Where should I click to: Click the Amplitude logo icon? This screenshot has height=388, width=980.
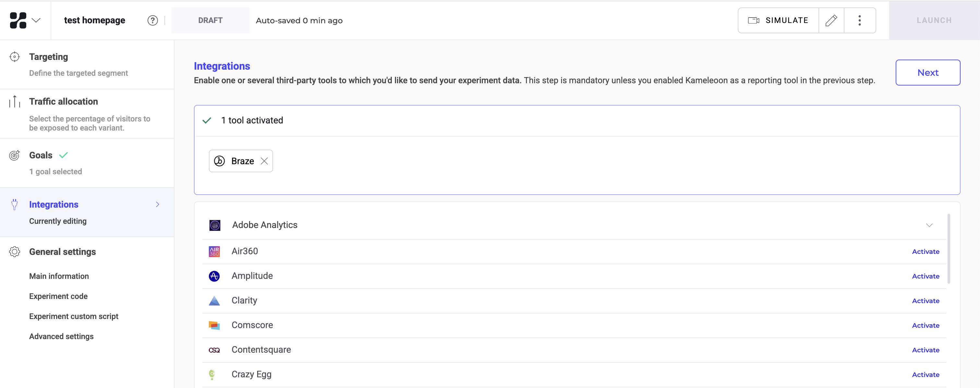tap(214, 276)
